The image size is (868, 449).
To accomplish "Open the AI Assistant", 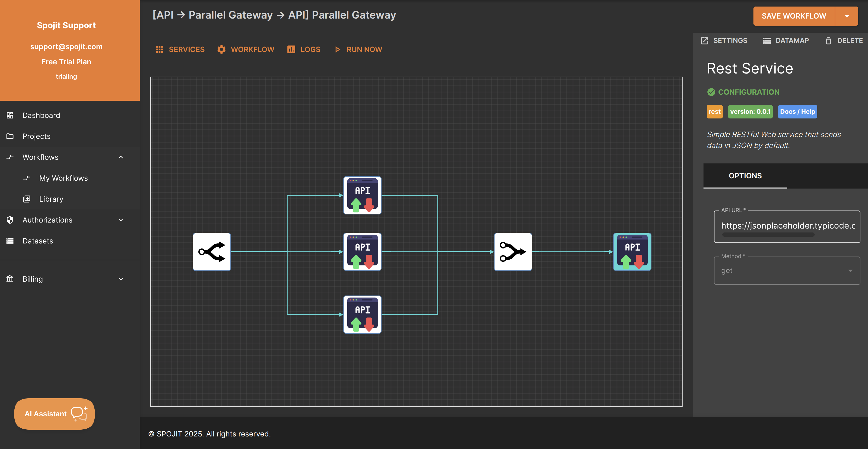I will pyautogui.click(x=55, y=414).
